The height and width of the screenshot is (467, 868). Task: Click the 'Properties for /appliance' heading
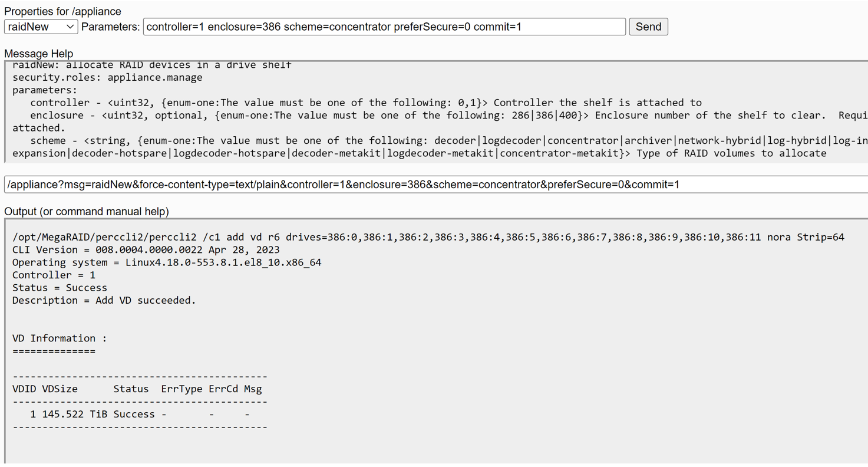(62, 11)
